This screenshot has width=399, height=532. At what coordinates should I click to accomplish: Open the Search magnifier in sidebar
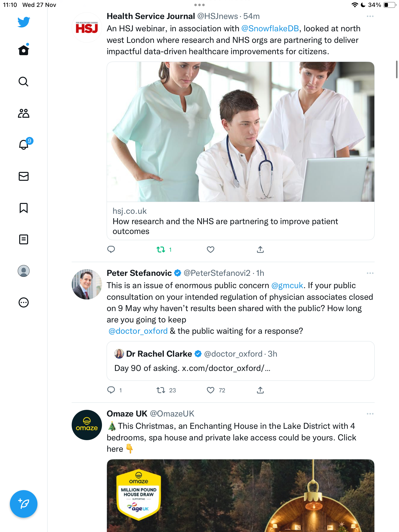tap(24, 82)
